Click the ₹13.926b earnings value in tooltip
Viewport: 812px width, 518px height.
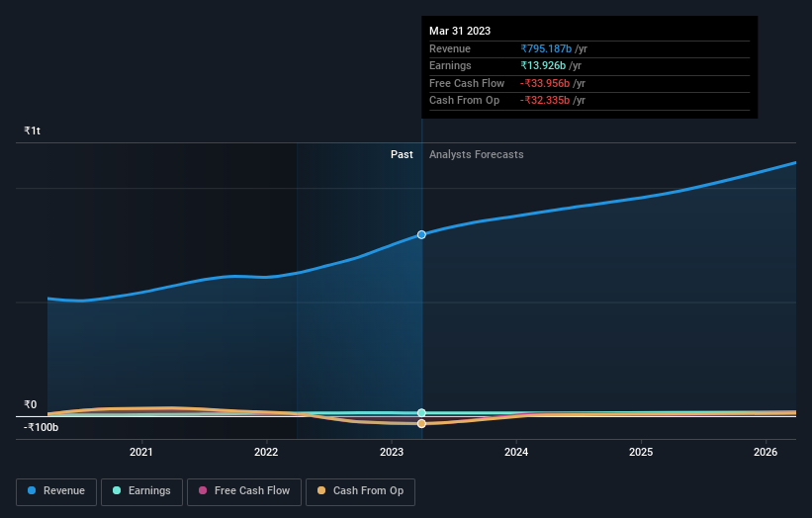[543, 65]
